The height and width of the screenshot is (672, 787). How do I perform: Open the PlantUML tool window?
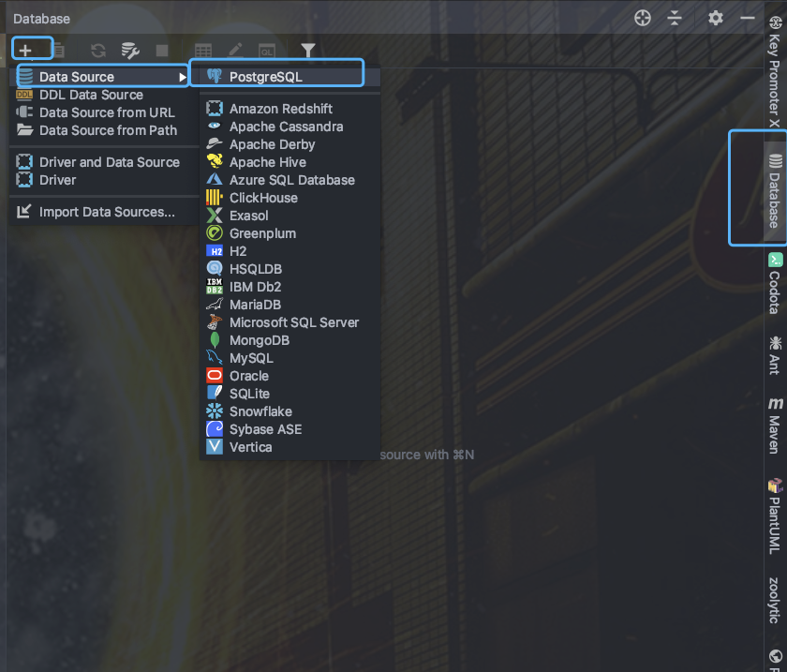[x=775, y=516]
